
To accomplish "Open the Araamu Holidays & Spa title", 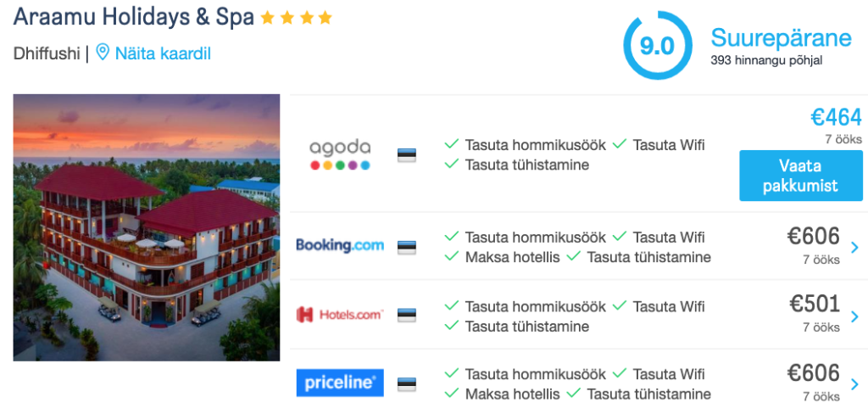I will [134, 17].
